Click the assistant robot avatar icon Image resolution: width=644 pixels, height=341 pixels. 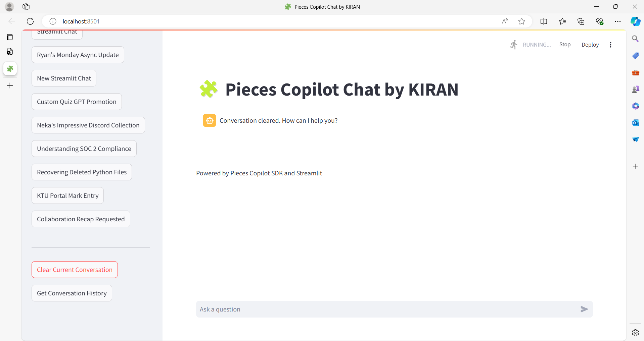point(210,120)
